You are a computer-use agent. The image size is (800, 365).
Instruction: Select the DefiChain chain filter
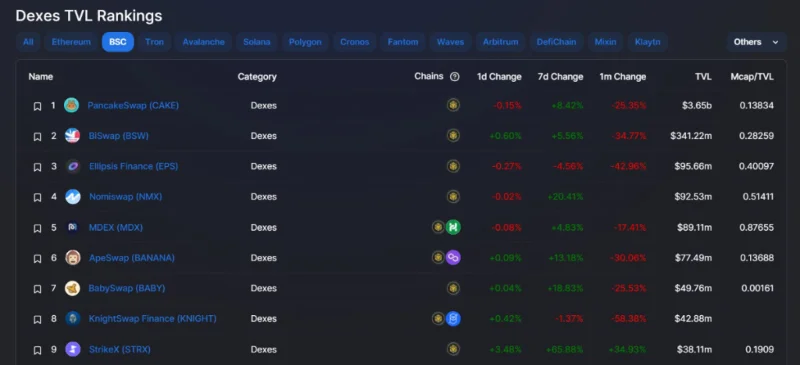pyautogui.click(x=556, y=42)
